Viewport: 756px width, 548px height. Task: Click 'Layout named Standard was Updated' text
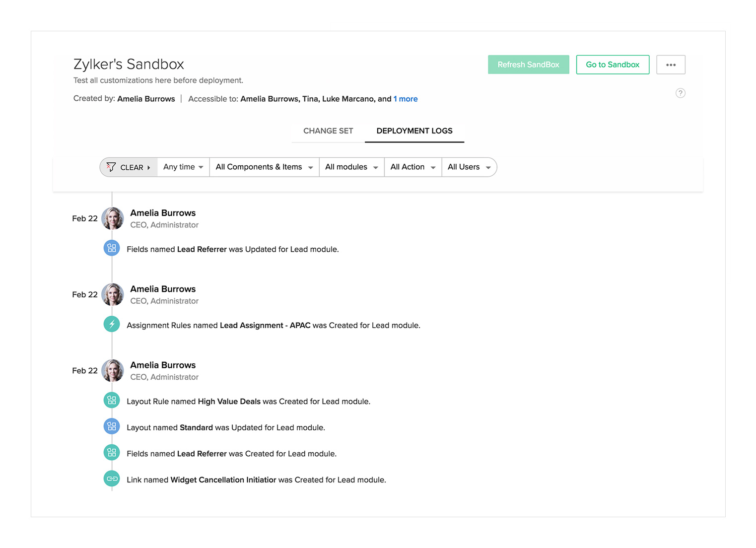coord(226,428)
